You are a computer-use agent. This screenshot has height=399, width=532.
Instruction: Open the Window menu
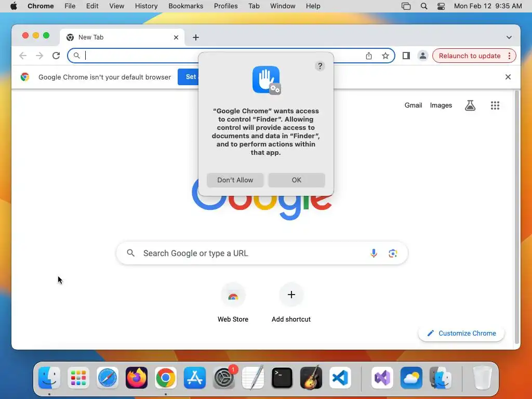[x=283, y=6]
